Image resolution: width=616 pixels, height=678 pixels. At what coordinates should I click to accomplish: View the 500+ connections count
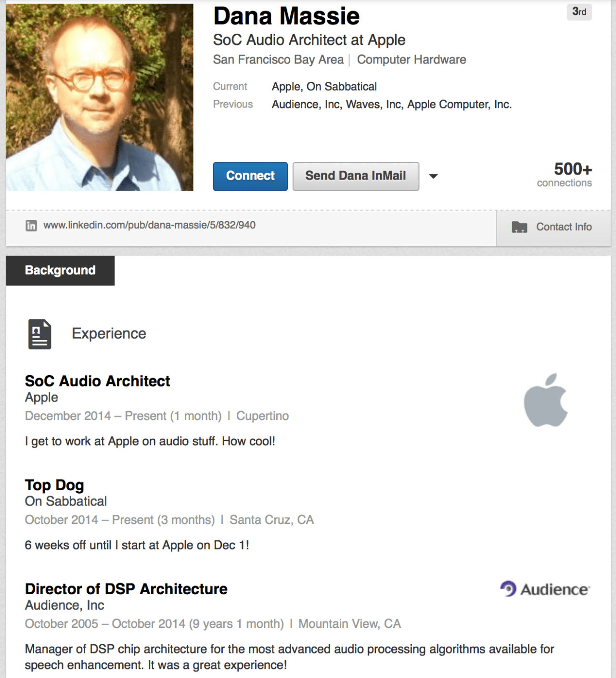click(565, 174)
